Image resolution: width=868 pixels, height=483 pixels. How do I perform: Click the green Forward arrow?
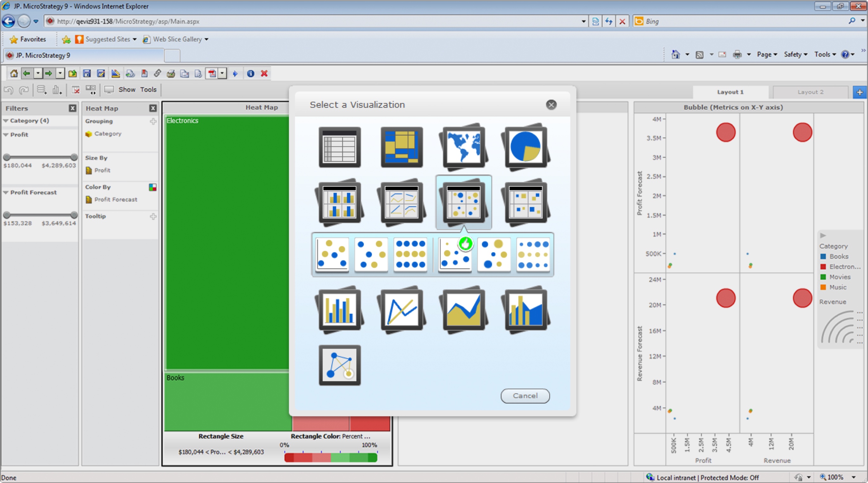point(49,73)
